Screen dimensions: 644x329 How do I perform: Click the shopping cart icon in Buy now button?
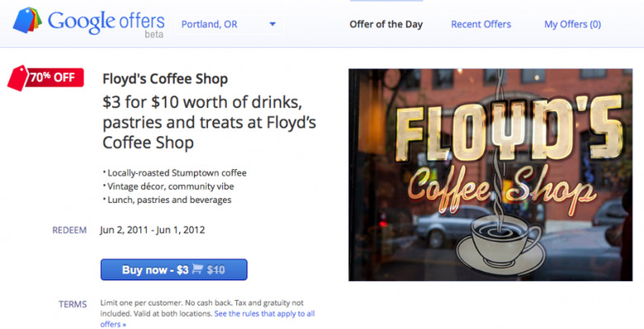point(197,269)
